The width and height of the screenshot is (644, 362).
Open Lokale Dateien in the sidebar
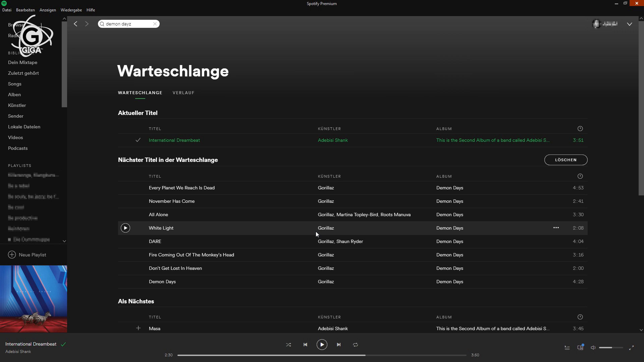(24, 127)
